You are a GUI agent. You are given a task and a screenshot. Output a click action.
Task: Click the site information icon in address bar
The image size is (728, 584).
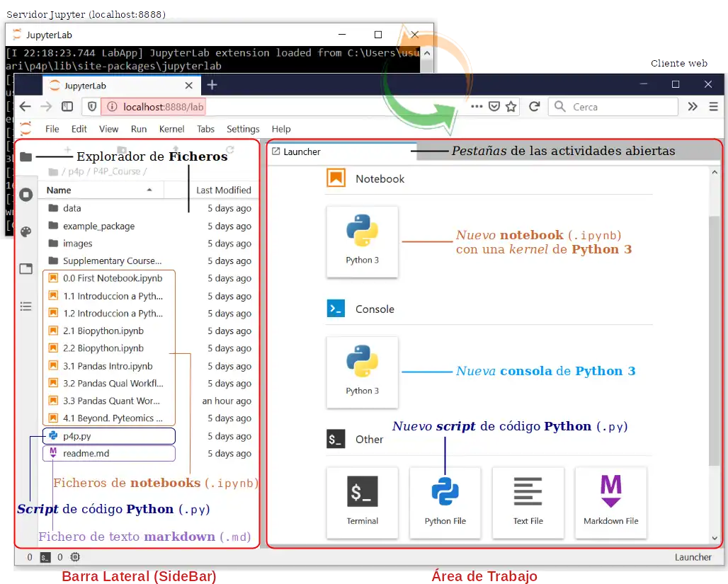point(112,107)
